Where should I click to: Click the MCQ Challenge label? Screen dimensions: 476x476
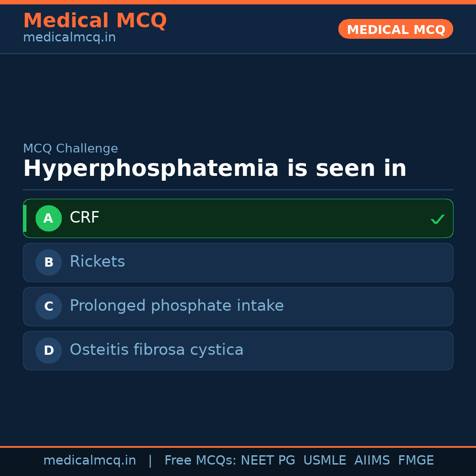click(x=71, y=149)
